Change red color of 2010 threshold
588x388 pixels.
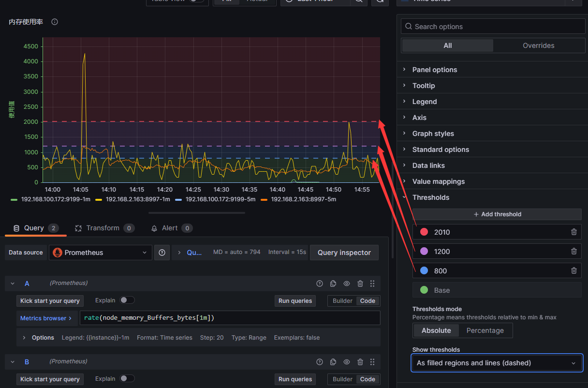pyautogui.click(x=424, y=232)
